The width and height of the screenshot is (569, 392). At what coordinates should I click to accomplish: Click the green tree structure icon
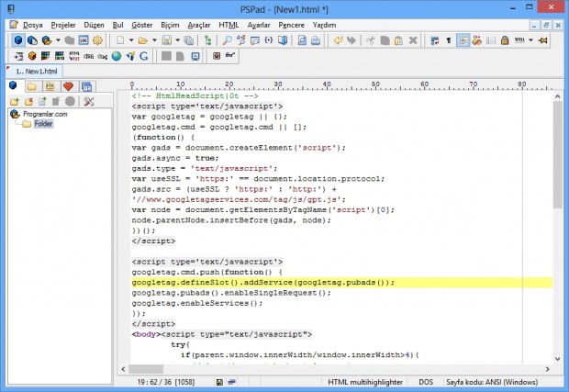pyautogui.click(x=207, y=40)
